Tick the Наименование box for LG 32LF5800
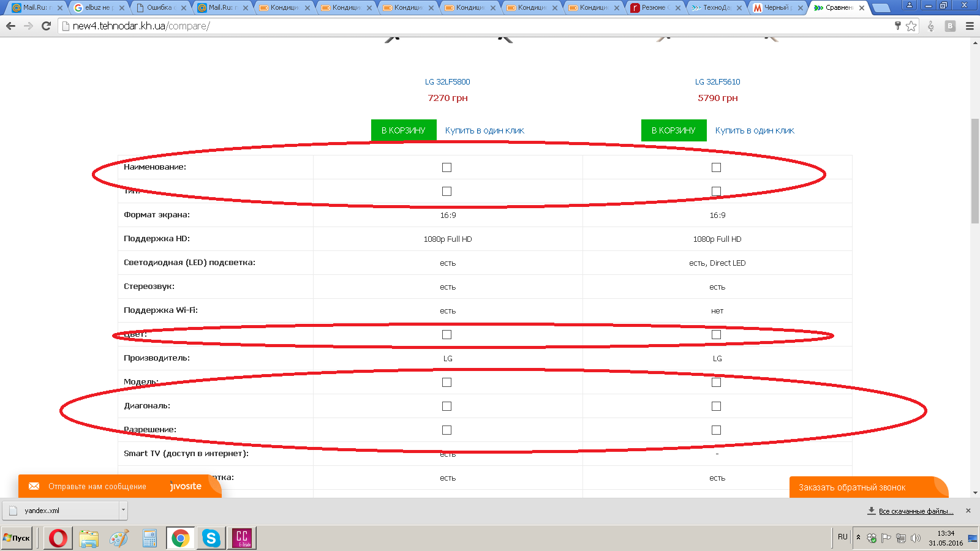The width and height of the screenshot is (980, 551). 447,168
